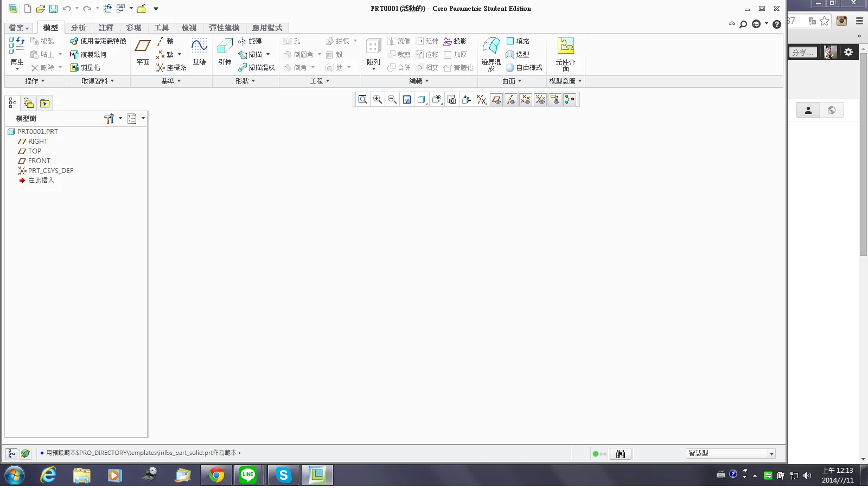Toggle datum axis display
Image resolution: width=868 pixels, height=488 pixels.
510,99
